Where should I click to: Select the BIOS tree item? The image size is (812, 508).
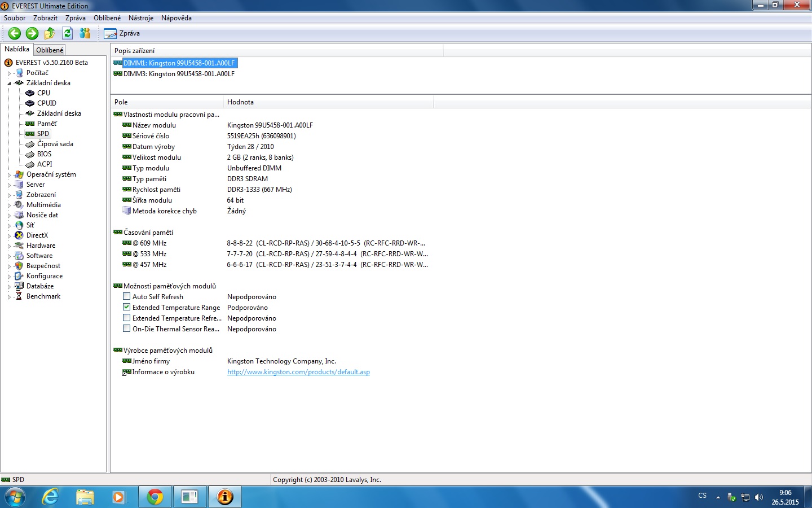click(x=44, y=154)
